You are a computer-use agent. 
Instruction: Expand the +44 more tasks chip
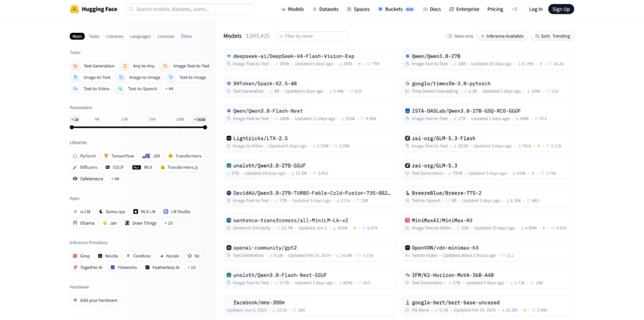point(169,88)
